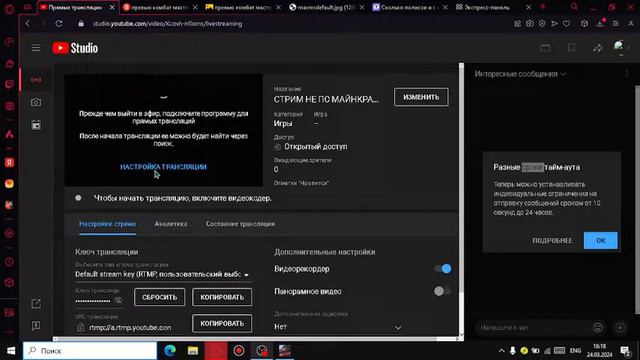Reload the page with browser refresh icon
The width and height of the screenshot is (640, 360).
(x=59, y=24)
